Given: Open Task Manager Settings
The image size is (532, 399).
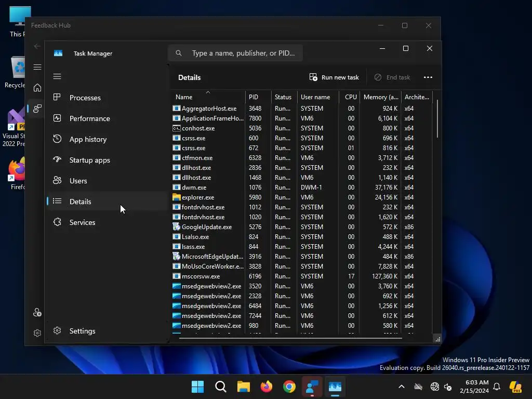Looking at the screenshot, I should tap(107, 331).
